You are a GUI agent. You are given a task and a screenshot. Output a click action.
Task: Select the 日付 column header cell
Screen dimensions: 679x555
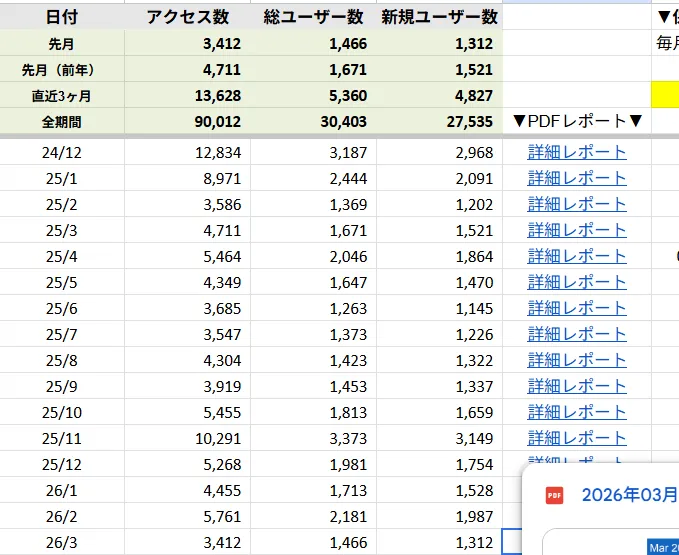point(62,16)
